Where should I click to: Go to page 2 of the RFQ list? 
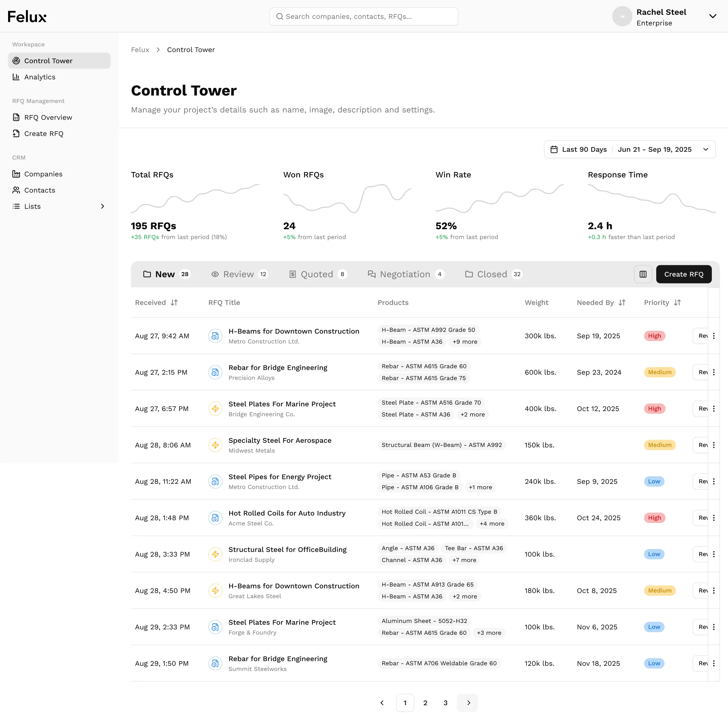tap(425, 703)
